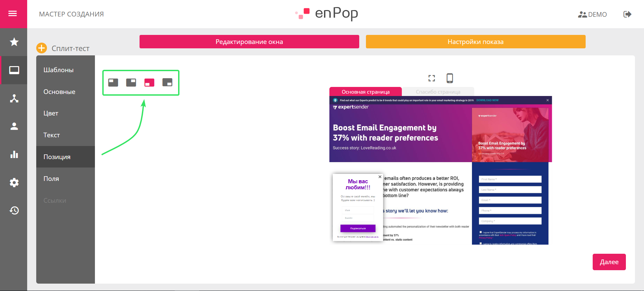The height and width of the screenshot is (291, 644).
Task: Click the 'Сплит-тест' label
Action: 70,48
